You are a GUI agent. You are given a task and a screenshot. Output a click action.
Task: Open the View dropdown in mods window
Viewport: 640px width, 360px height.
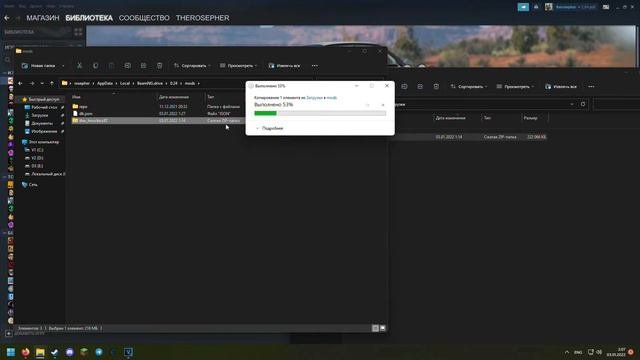point(238,66)
